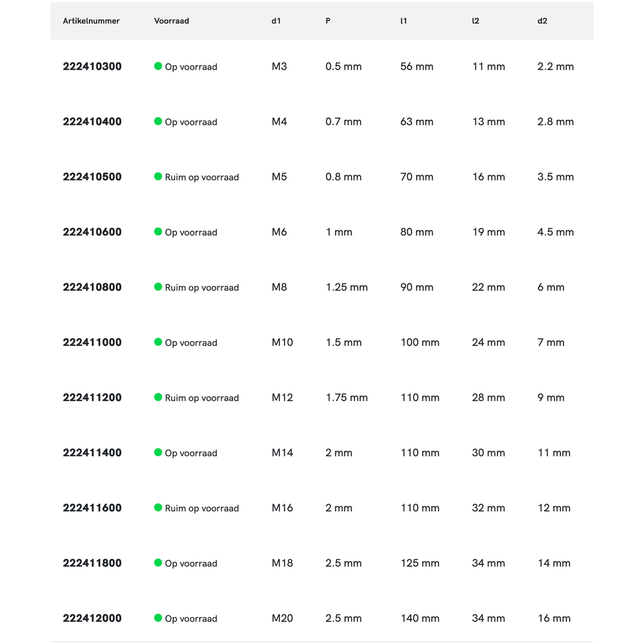This screenshot has height=644, width=644.
Task: Click the d1 column header
Action: (x=276, y=21)
